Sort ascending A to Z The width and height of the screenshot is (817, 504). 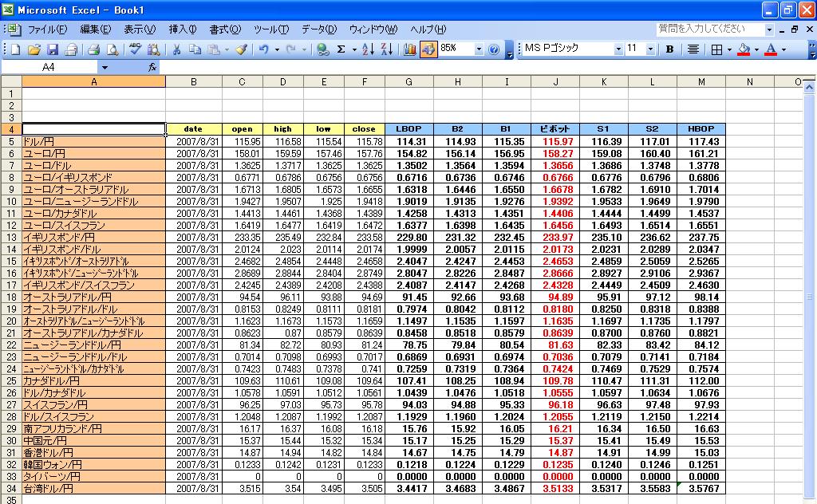[368, 49]
